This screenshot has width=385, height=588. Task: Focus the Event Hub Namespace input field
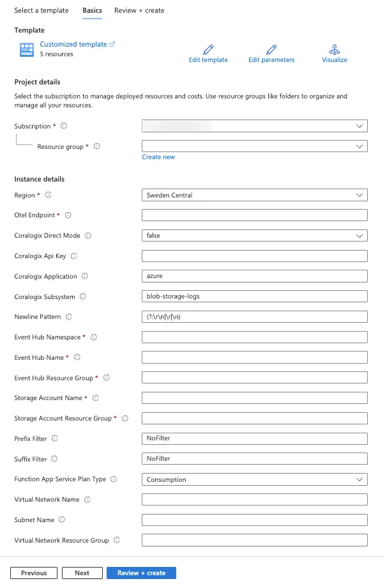[x=255, y=337]
